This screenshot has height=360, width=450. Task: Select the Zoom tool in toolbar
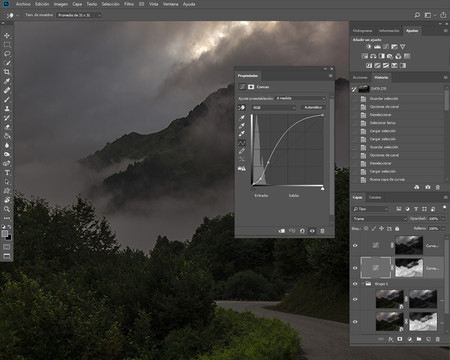pos(7,209)
